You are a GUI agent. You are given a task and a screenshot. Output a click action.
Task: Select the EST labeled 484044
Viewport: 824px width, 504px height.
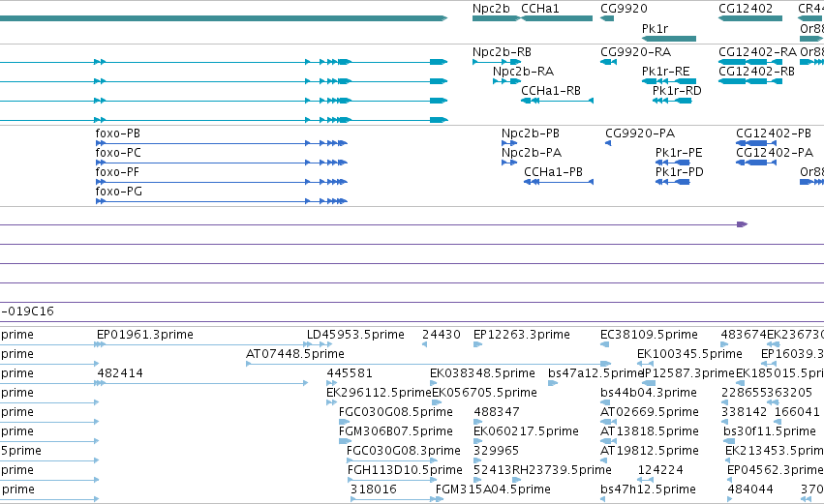click(750, 489)
